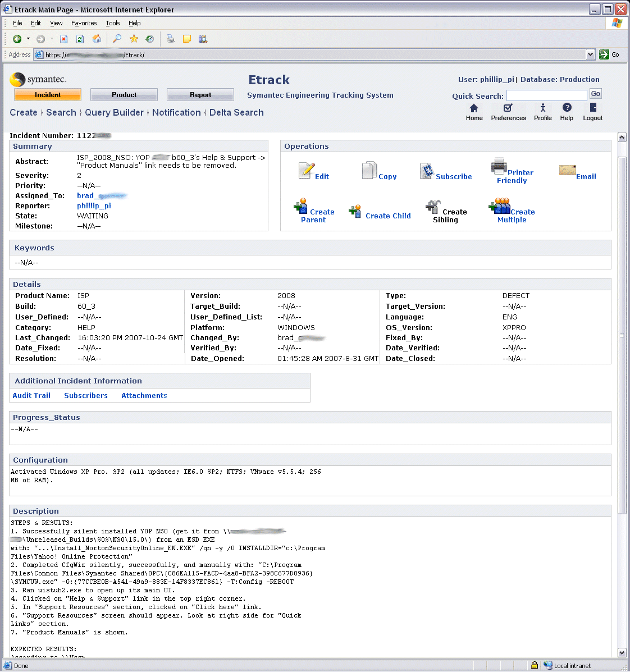630x672 pixels.
Task: Open the Printer Friendly view icon
Action: pyautogui.click(x=499, y=166)
